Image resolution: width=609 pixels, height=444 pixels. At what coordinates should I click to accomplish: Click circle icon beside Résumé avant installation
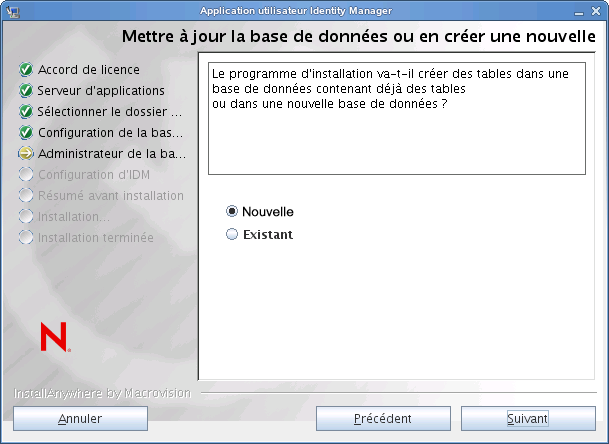coord(26,195)
